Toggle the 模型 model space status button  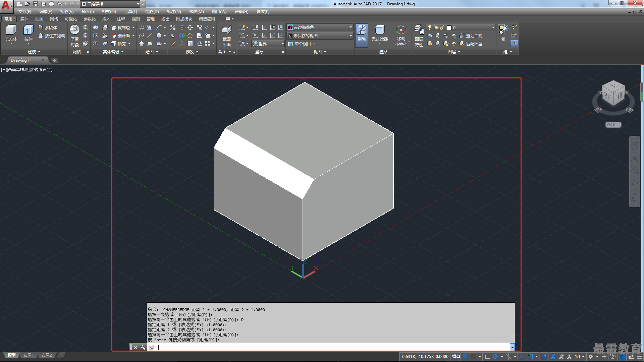pos(456,357)
